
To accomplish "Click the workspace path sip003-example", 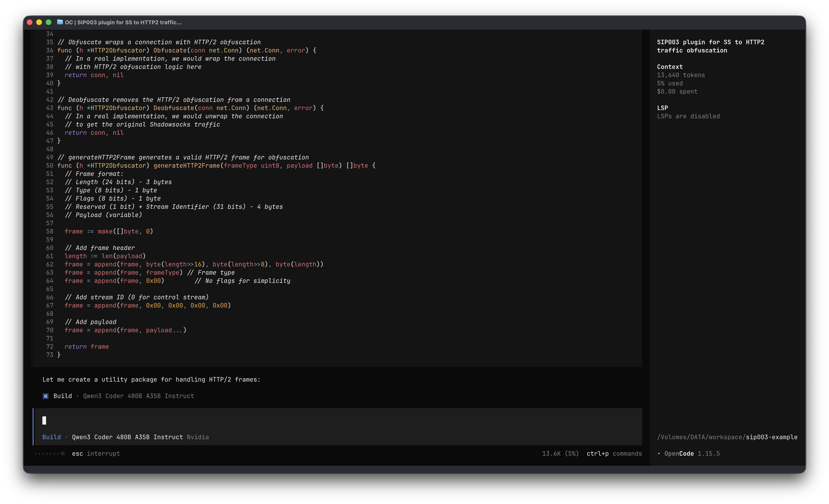I will [x=727, y=437].
